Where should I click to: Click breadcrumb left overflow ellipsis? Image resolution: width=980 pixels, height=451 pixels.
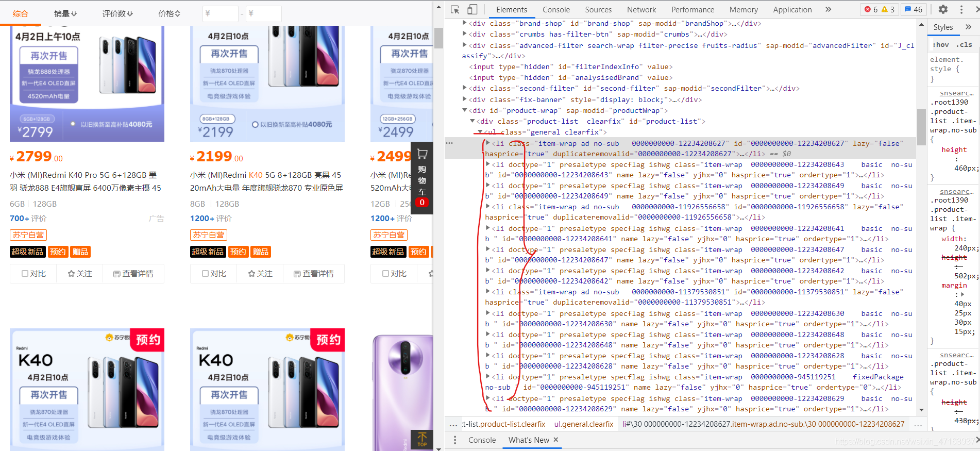(453, 424)
